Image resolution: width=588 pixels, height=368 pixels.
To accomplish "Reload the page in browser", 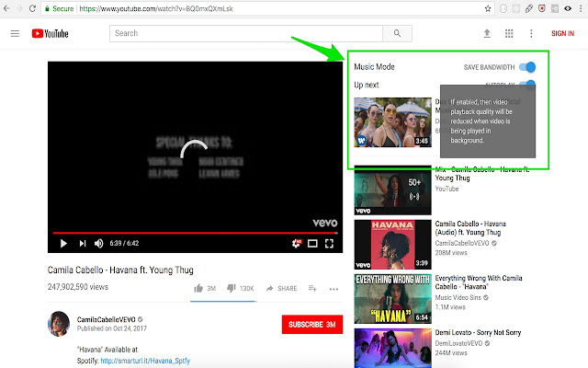I will 32,8.
